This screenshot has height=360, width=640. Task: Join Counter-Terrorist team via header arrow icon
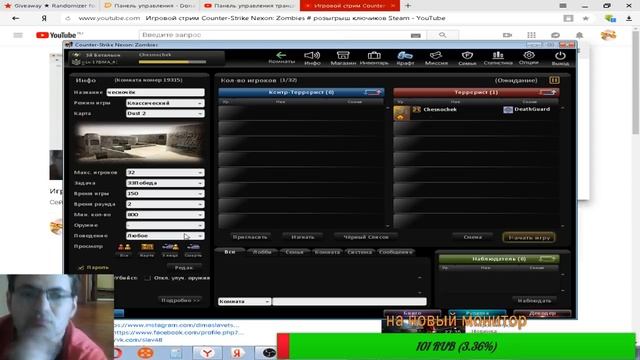coord(372,92)
